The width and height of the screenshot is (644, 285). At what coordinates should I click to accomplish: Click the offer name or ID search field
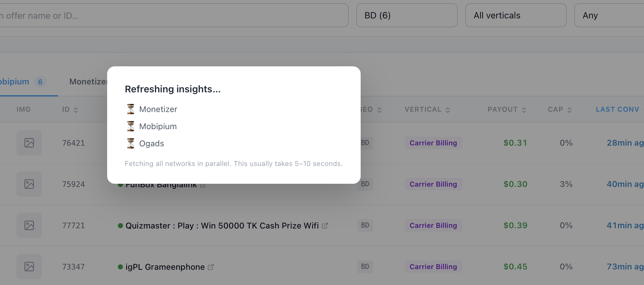pyautogui.click(x=174, y=15)
